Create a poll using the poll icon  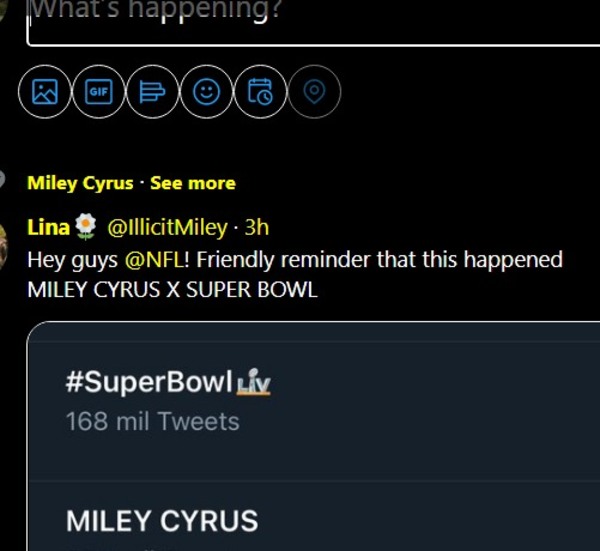pyautogui.click(x=152, y=93)
